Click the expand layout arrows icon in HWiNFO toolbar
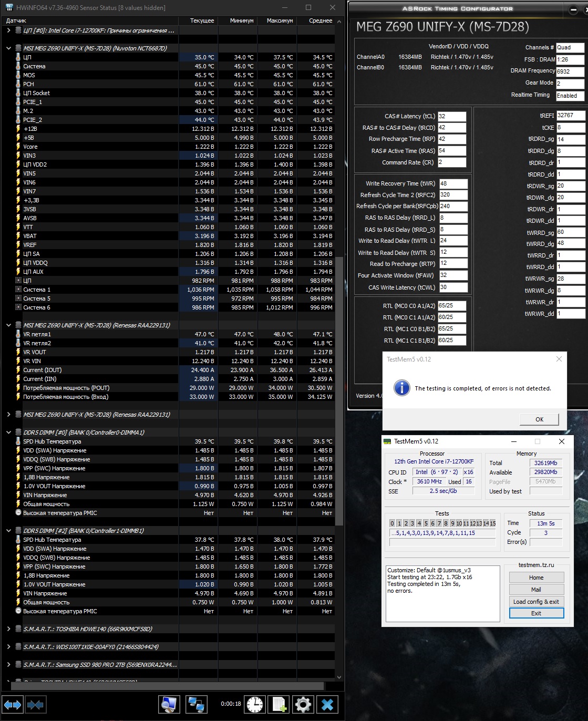This screenshot has width=588, height=721. tap(13, 704)
